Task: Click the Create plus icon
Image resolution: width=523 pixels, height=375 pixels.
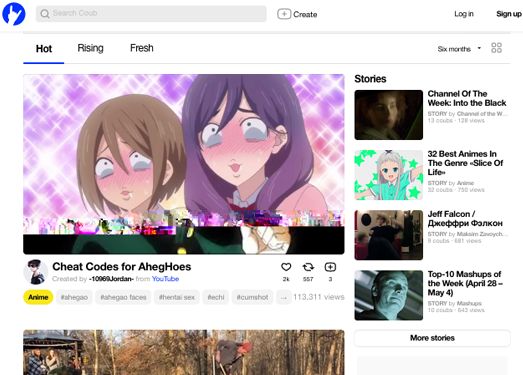Action: (x=284, y=14)
